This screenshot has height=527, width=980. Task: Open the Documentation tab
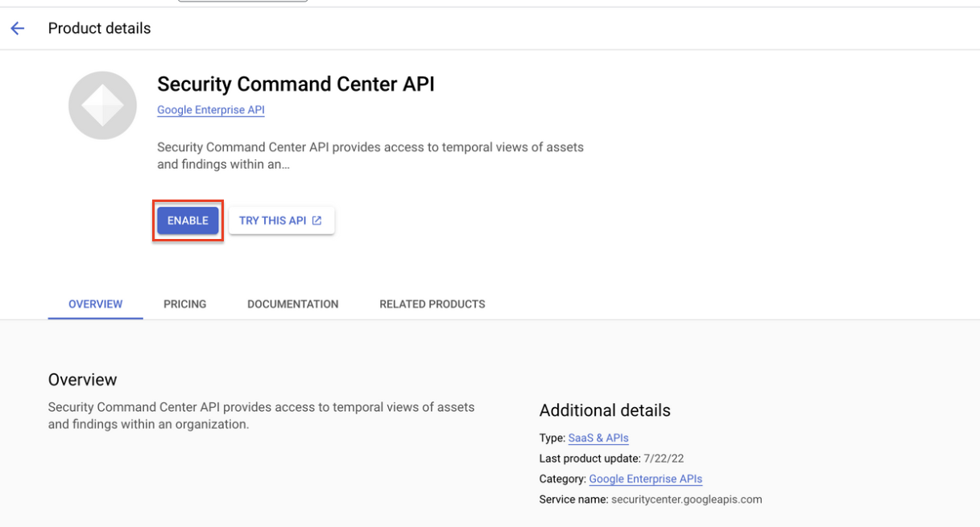(x=293, y=304)
